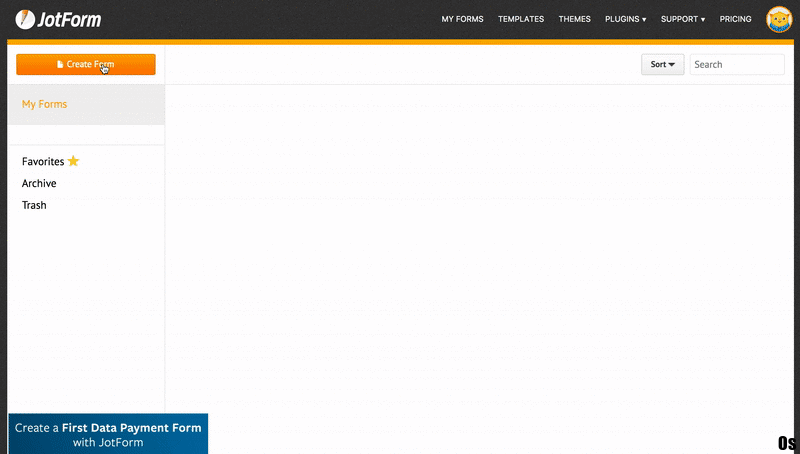800x454 pixels.
Task: Click the Favorites star icon
Action: point(73,161)
